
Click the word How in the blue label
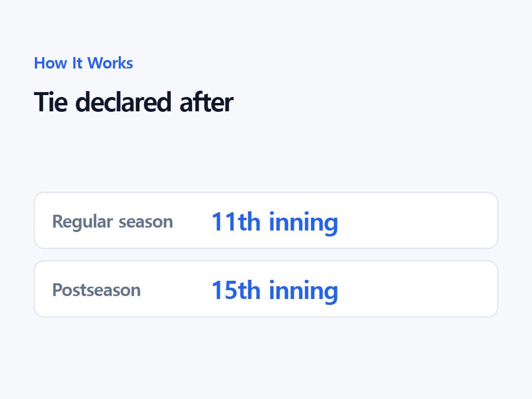pyautogui.click(x=51, y=63)
